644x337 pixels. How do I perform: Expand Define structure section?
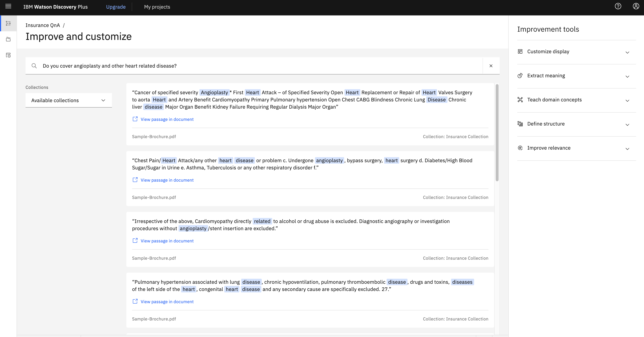pos(627,124)
